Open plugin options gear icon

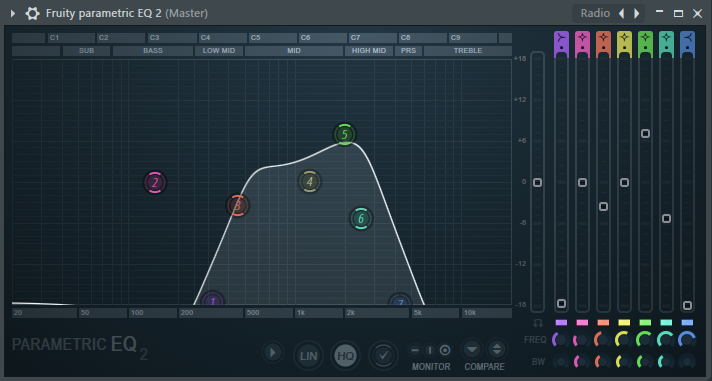click(x=32, y=13)
